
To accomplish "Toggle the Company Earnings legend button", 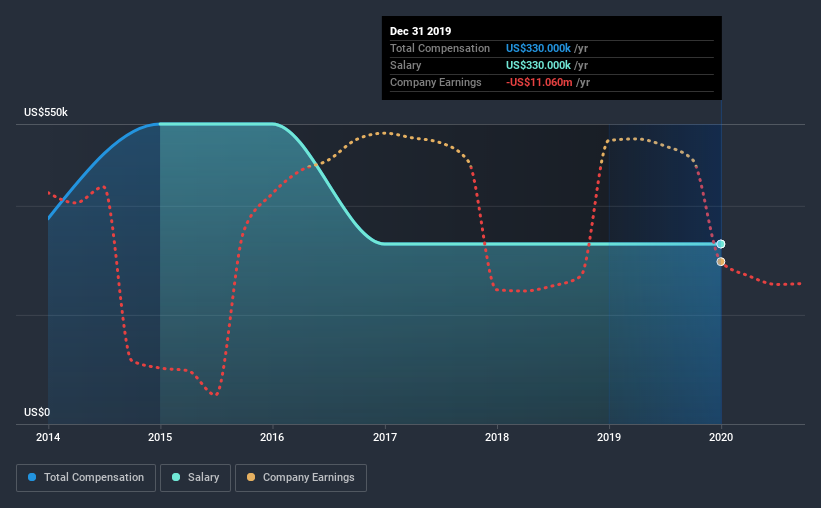I will [301, 478].
